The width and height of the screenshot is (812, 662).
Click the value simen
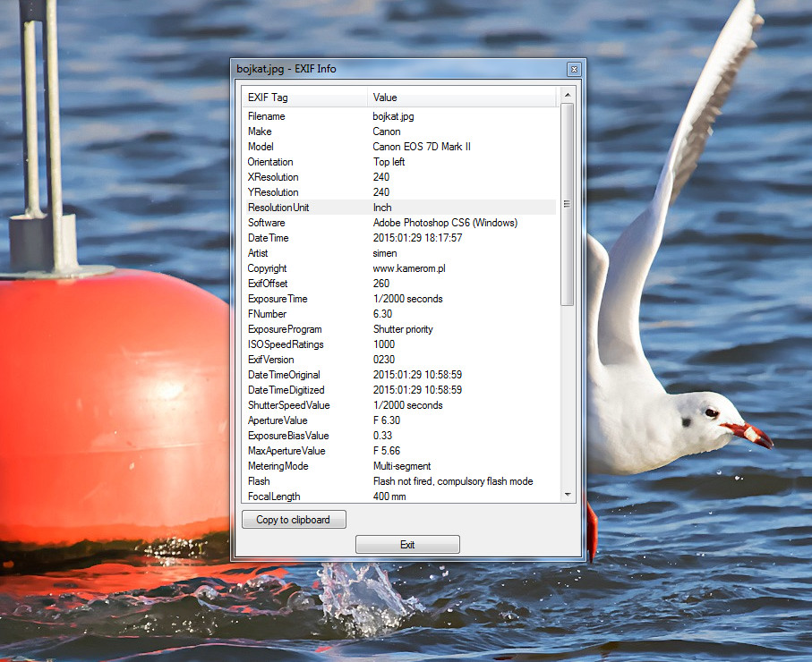pyautogui.click(x=385, y=253)
